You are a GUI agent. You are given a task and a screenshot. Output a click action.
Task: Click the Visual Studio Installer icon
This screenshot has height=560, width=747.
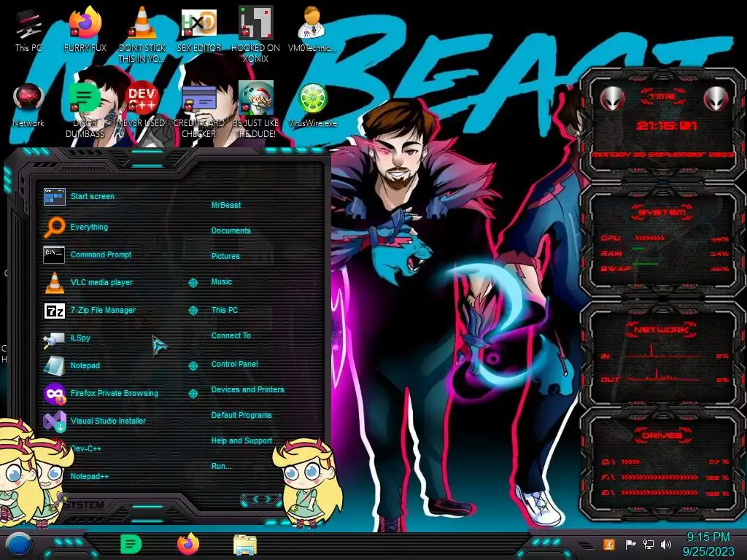[x=54, y=421]
